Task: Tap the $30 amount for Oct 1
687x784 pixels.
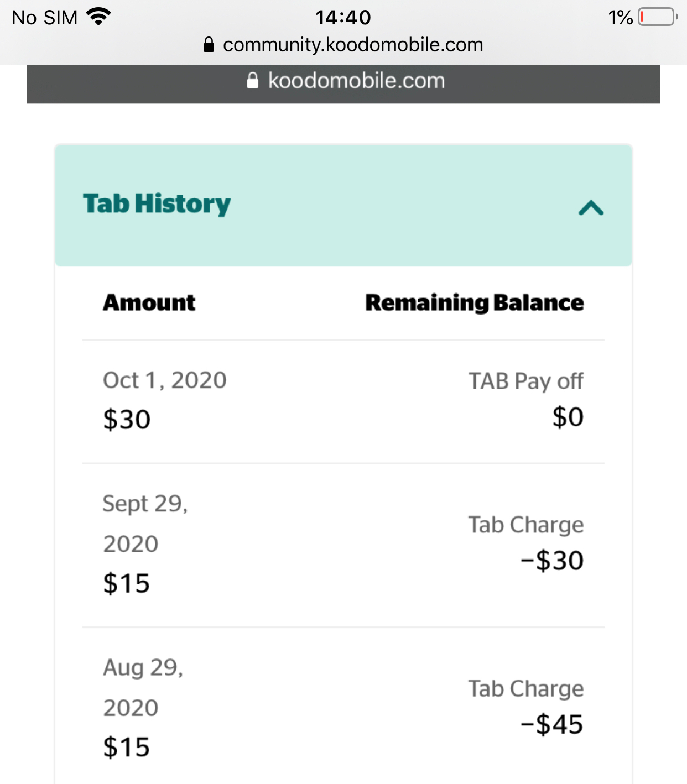Action: (x=127, y=419)
